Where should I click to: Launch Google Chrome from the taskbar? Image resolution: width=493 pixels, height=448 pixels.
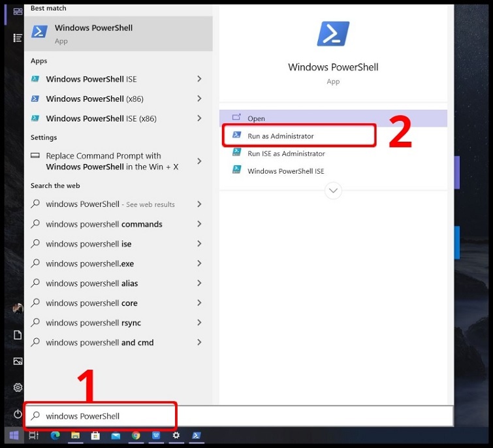tap(136, 436)
